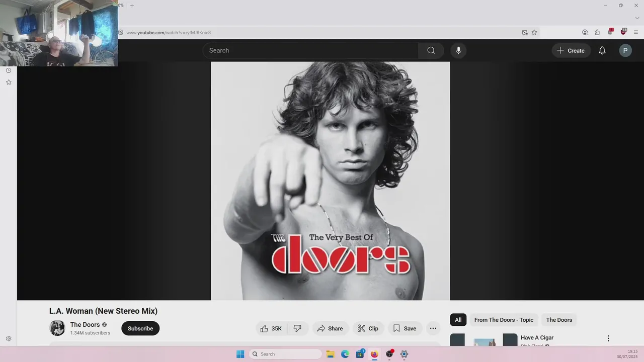Open Firefox account icon in toolbar
The image size is (644, 362).
coord(585,32)
